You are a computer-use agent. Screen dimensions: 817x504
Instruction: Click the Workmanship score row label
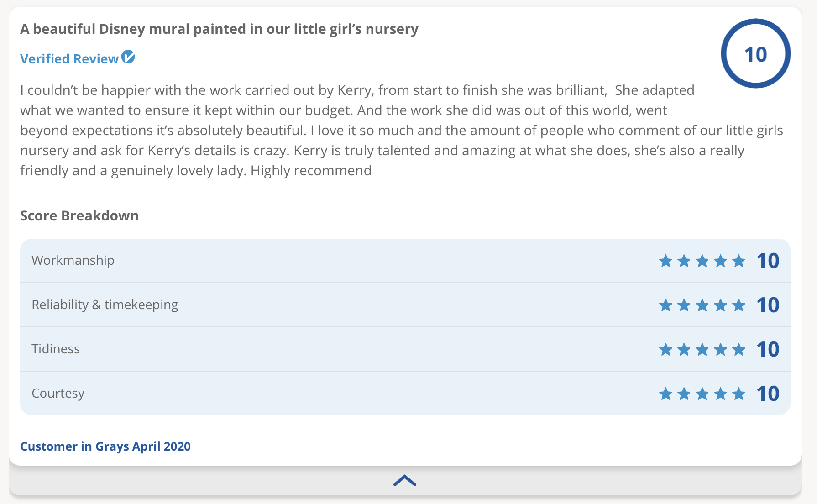coord(73,260)
